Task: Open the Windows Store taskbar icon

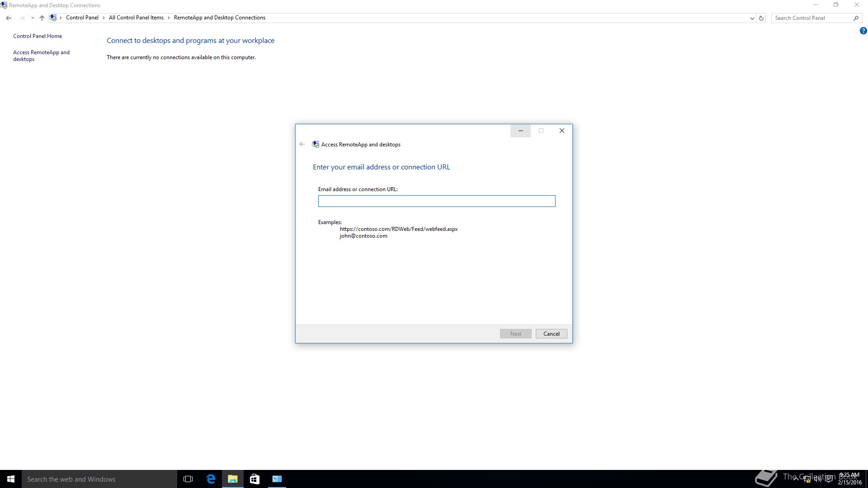Action: pyautogui.click(x=255, y=479)
